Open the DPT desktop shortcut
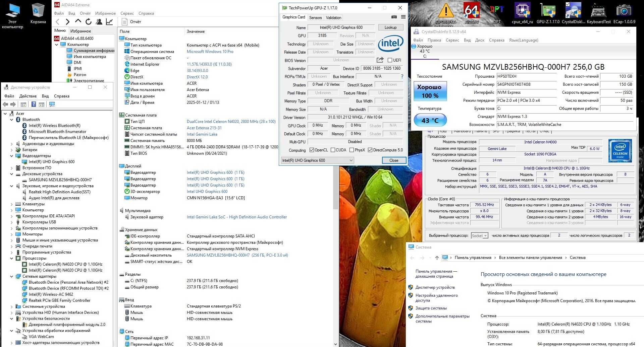Viewport: 644px width, 347px height. click(497, 13)
